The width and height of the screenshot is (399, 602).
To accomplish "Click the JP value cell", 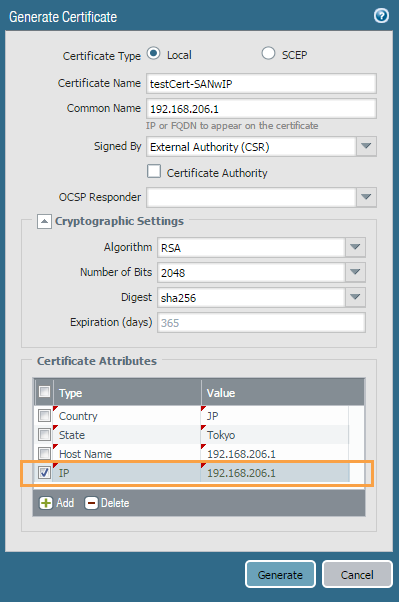I will (275, 415).
